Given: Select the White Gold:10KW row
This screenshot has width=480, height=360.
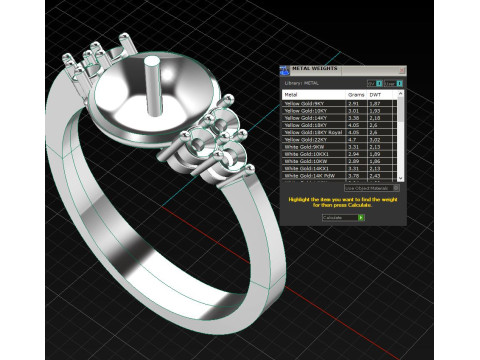Looking at the screenshot, I should (x=339, y=161).
